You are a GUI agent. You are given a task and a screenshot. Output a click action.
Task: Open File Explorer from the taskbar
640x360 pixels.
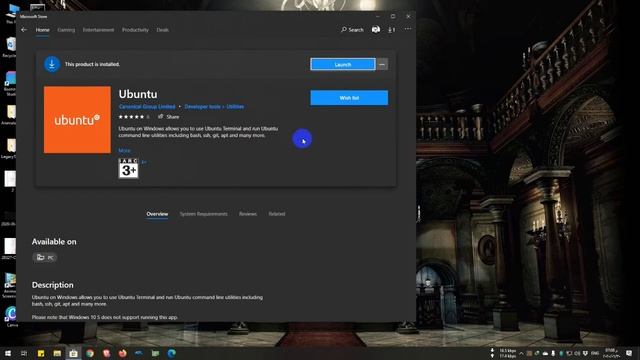click(57, 353)
